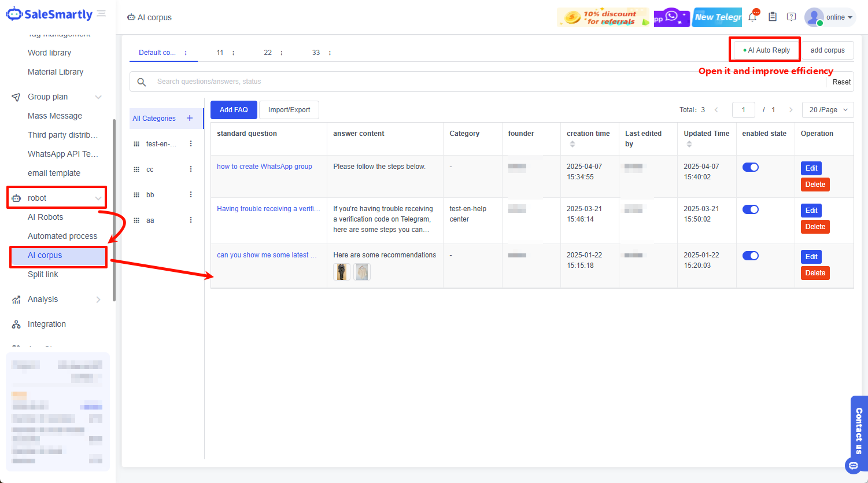
Task: Open the 20 /Page dropdown
Action: coord(828,110)
